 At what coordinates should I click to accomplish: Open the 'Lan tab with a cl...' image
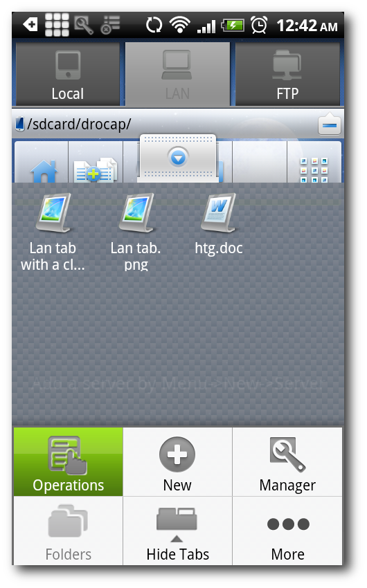coord(53,231)
